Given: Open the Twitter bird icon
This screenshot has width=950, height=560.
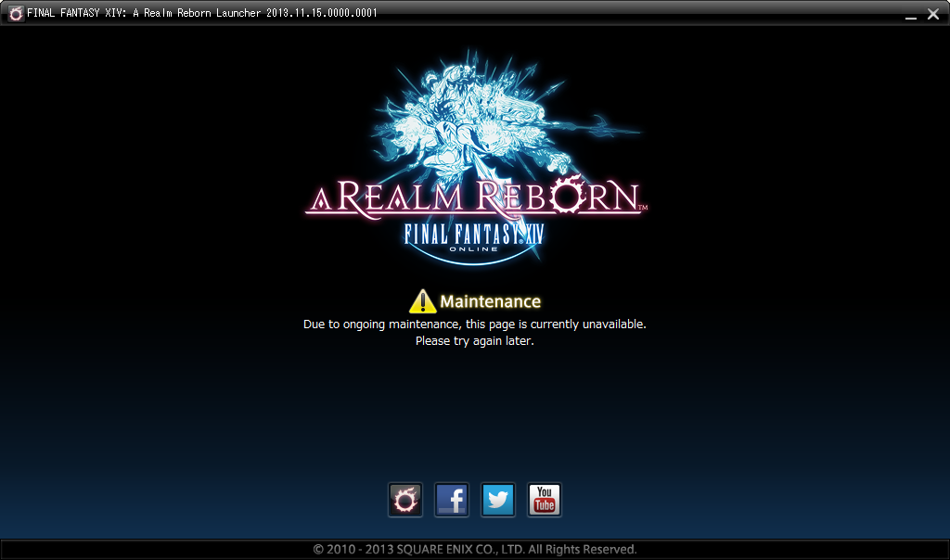Looking at the screenshot, I should click(498, 500).
